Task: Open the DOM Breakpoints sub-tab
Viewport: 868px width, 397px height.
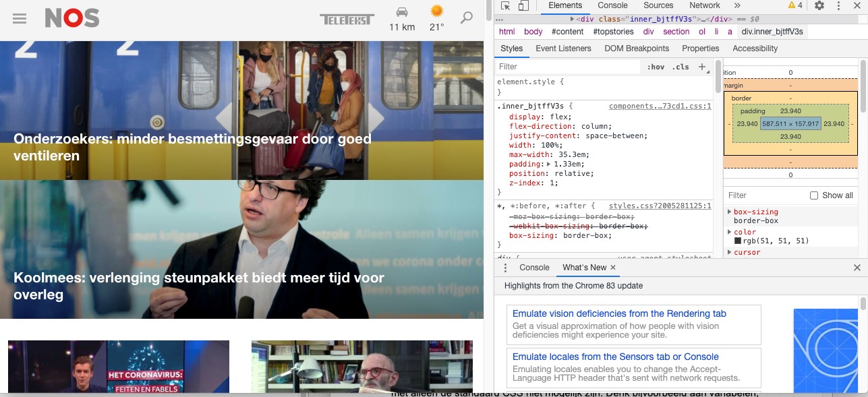Action: click(637, 49)
